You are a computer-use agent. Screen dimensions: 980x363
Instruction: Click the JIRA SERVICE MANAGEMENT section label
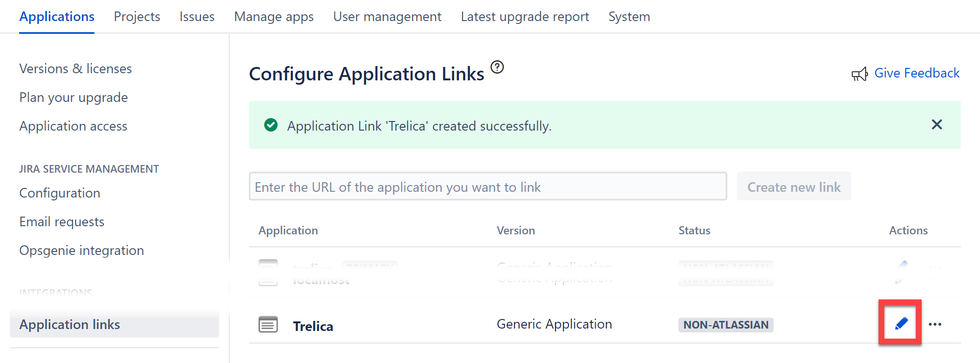89,169
